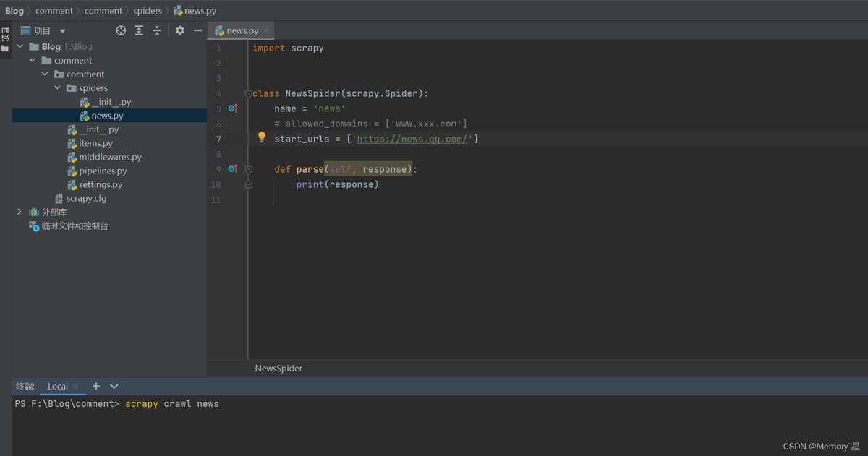Viewport: 868px width, 456px height.
Task: Add a new terminal session with plus
Action: (x=96, y=387)
